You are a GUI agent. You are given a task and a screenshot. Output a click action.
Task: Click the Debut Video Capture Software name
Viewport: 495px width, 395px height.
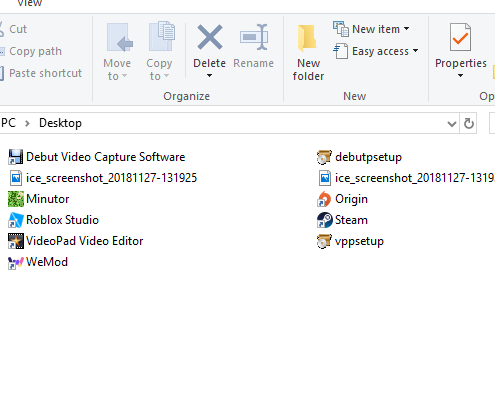coord(106,157)
